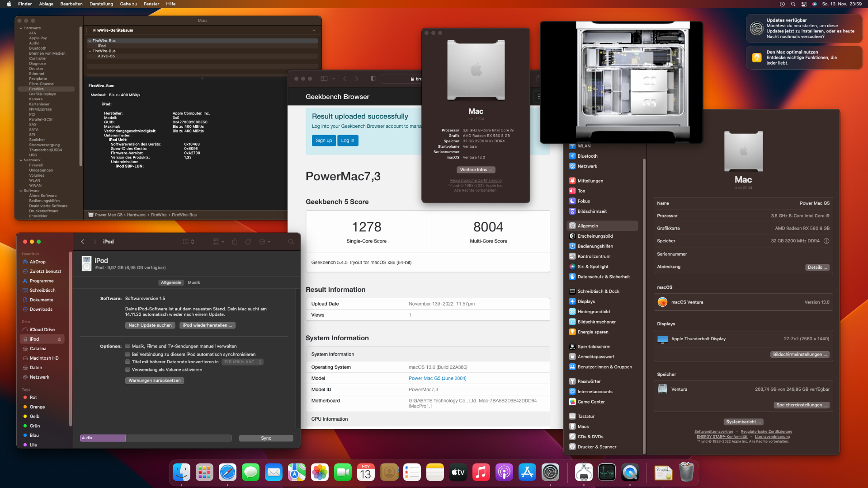868x488 pixels.
Task: Enable 'Verwendung als Volume aktivieren' checkbox
Action: click(x=127, y=370)
